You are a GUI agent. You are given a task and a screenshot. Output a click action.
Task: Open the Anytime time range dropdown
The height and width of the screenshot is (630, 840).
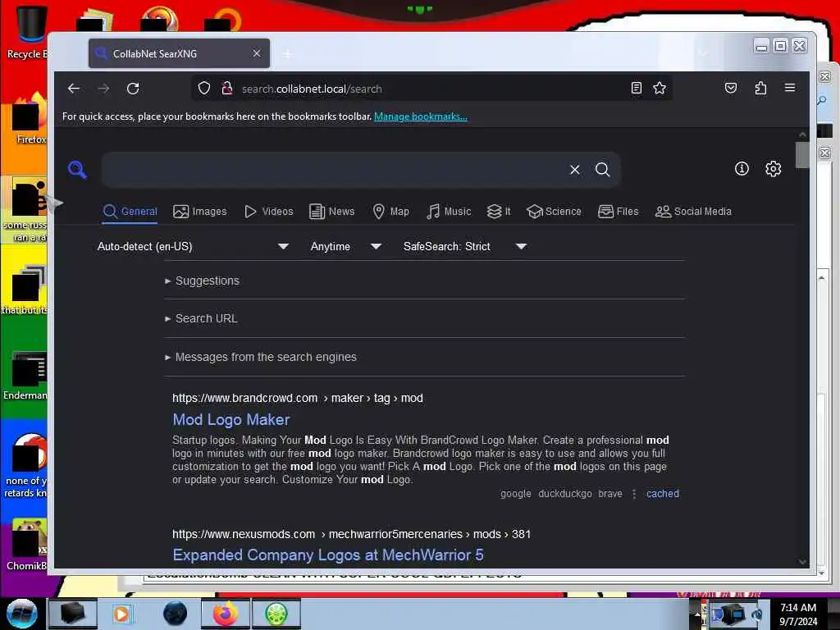coord(346,246)
